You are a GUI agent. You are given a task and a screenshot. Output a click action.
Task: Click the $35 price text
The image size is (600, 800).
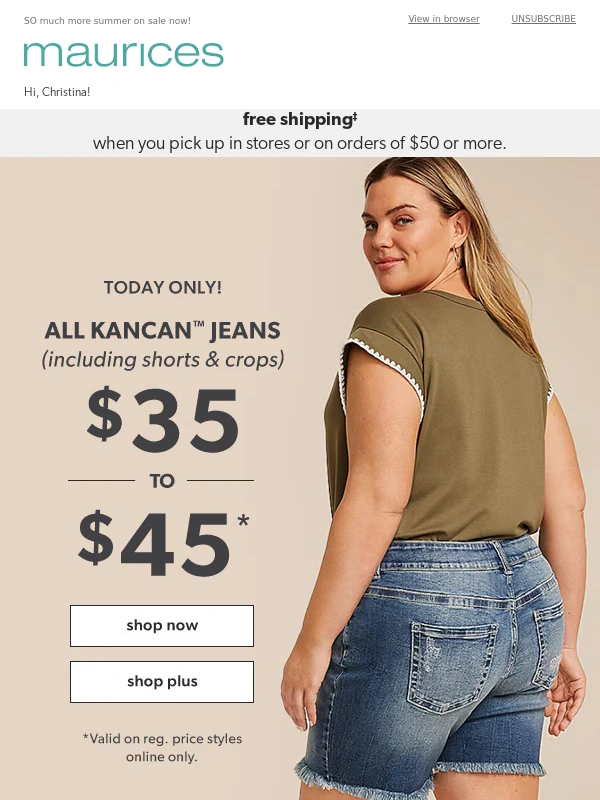(162, 420)
